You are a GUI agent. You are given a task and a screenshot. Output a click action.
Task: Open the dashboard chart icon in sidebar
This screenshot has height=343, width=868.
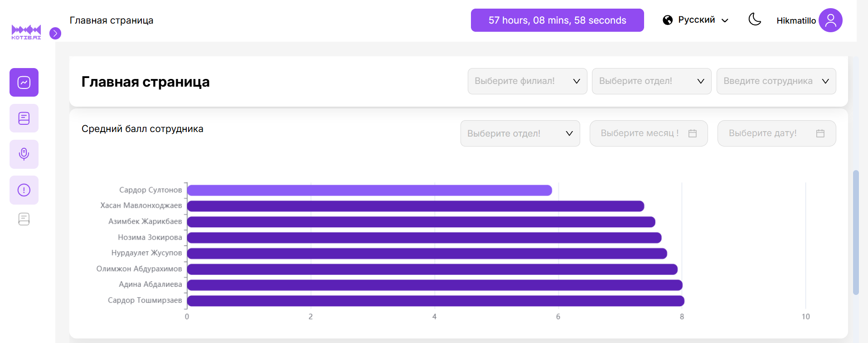coord(24,82)
